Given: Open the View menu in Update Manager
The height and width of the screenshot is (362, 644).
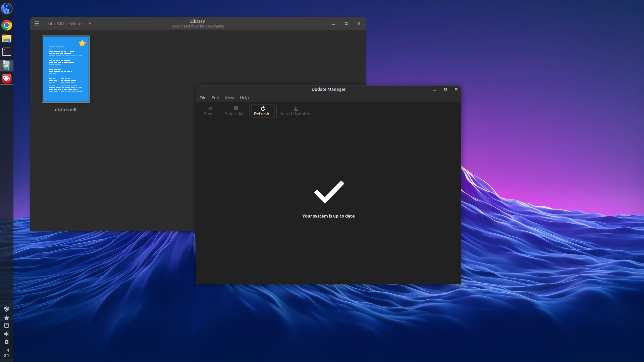Looking at the screenshot, I should tap(229, 98).
